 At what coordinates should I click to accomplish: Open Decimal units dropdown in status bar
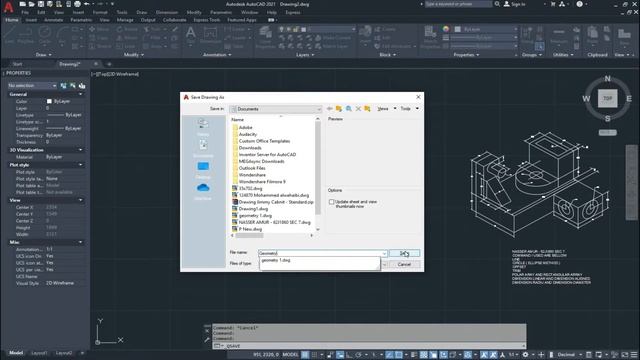point(569,355)
